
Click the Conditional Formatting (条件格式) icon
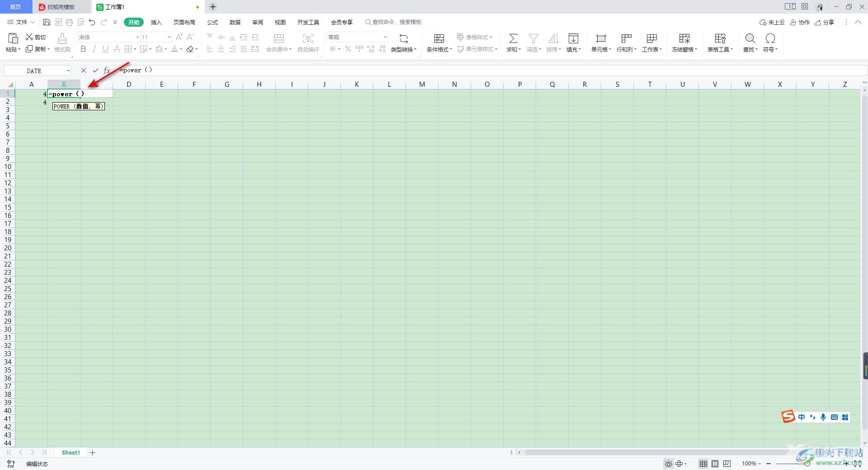[x=439, y=38]
